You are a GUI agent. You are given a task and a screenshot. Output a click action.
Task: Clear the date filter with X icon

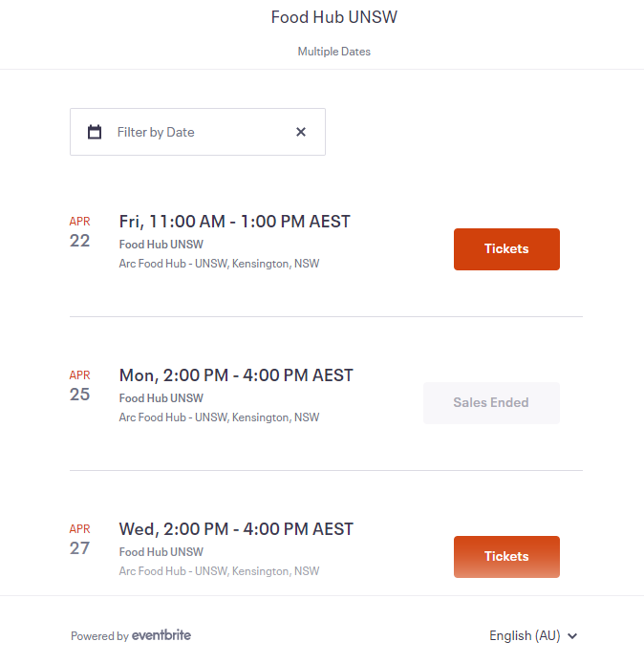click(x=301, y=132)
